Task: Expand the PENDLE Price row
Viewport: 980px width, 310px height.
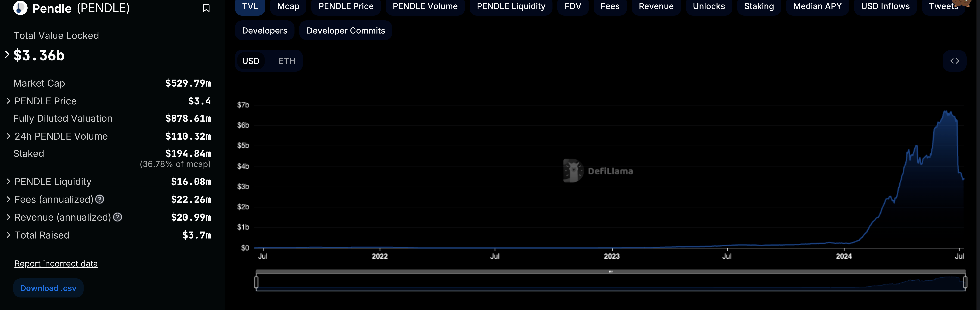Action: (x=8, y=101)
